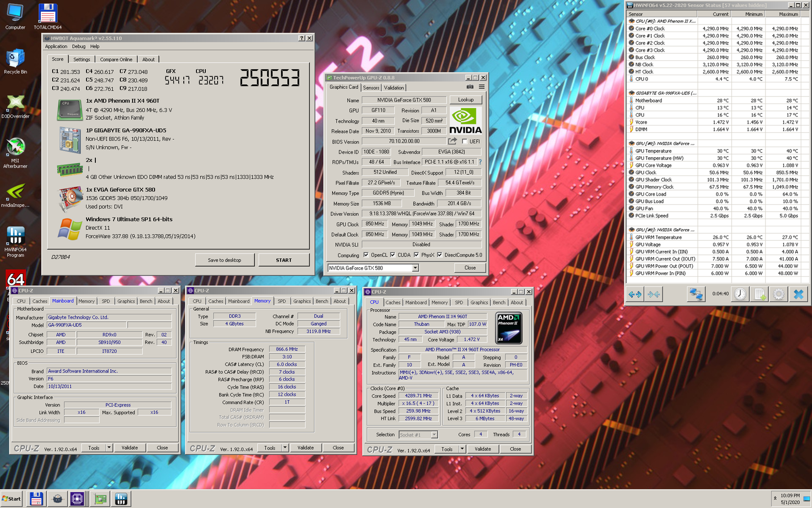Screen dimensions: 812x508
Task: Show hidden system tray icons arrow
Action: point(775,499)
